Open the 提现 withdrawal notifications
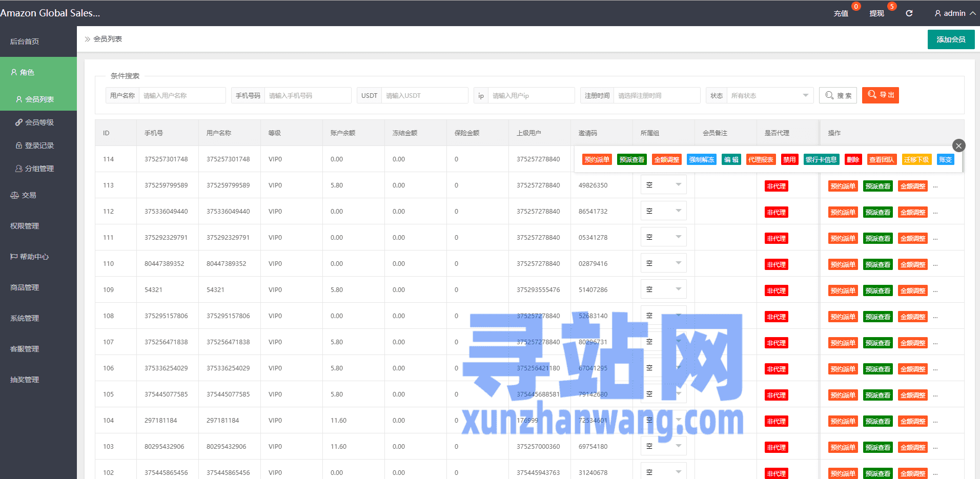980x479 pixels. click(876, 13)
